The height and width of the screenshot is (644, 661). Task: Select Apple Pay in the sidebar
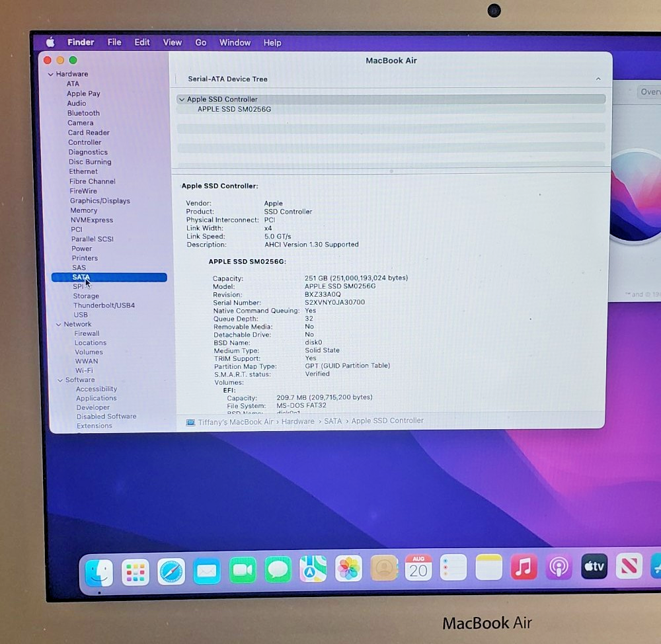[83, 94]
